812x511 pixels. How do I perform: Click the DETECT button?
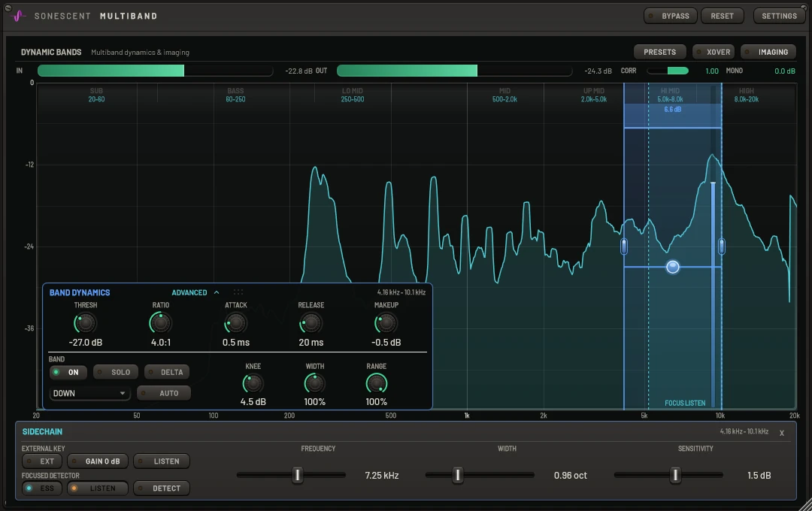pos(162,488)
